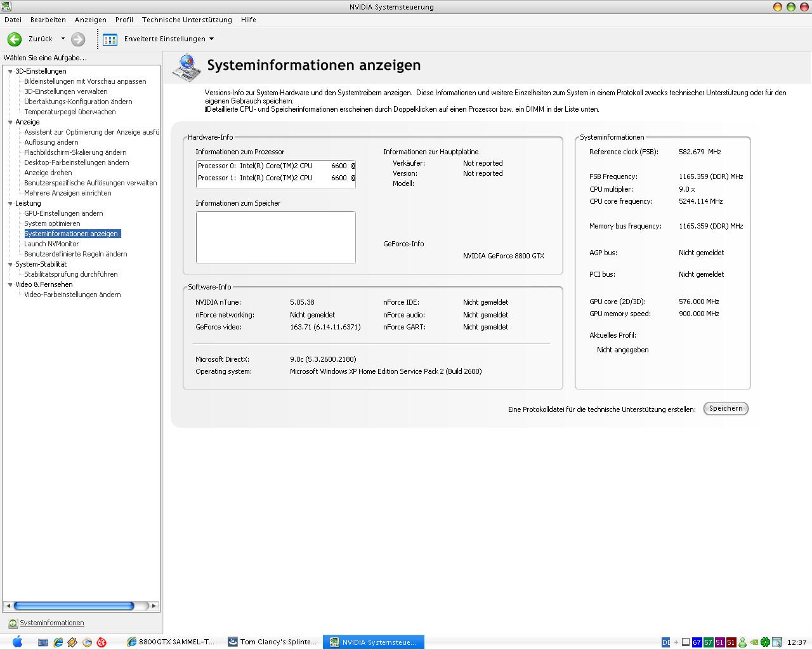The width and height of the screenshot is (812, 650).
Task: Select Auflösung ändern
Action: pyautogui.click(x=51, y=142)
